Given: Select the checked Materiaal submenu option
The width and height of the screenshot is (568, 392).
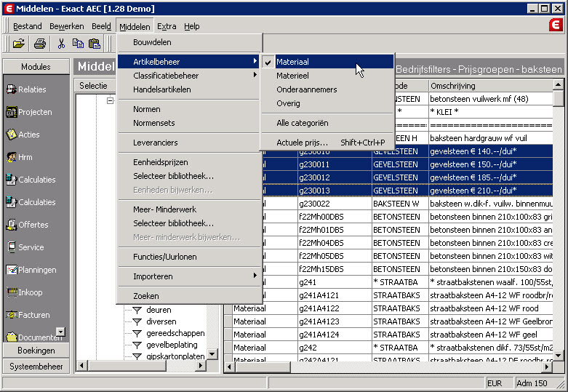Looking at the screenshot, I should [x=327, y=62].
